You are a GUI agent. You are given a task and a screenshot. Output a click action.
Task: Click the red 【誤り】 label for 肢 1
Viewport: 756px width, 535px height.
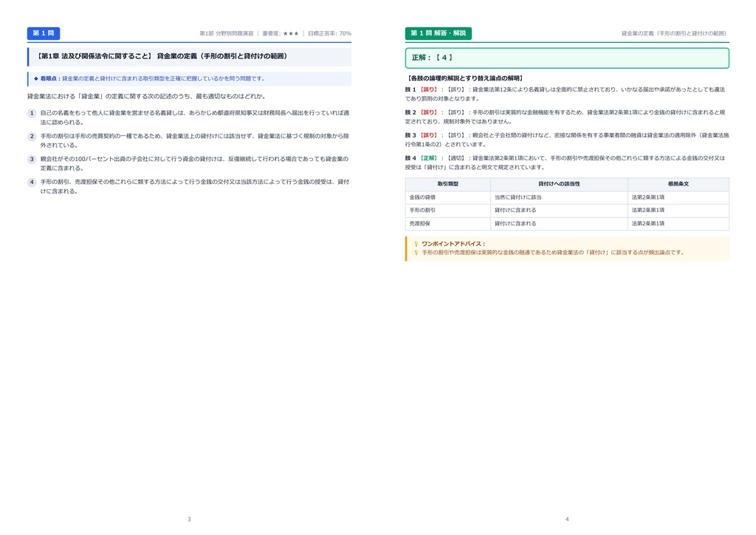coord(428,89)
